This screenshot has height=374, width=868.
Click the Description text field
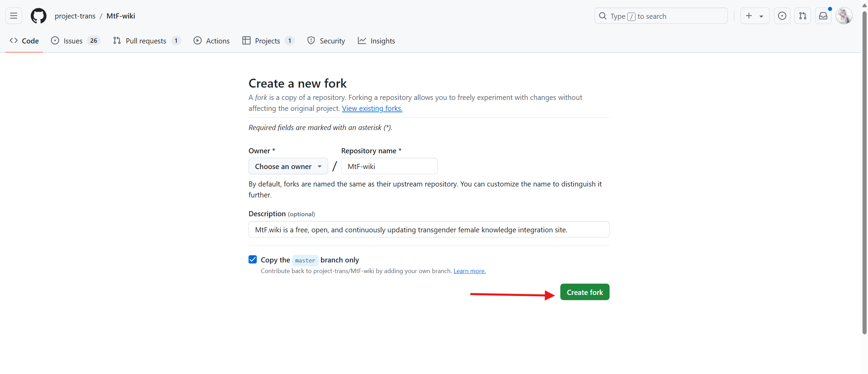click(429, 230)
